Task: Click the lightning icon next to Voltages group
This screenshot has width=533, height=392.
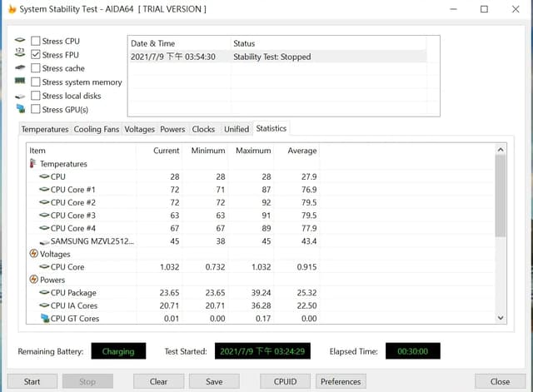Action: click(33, 253)
